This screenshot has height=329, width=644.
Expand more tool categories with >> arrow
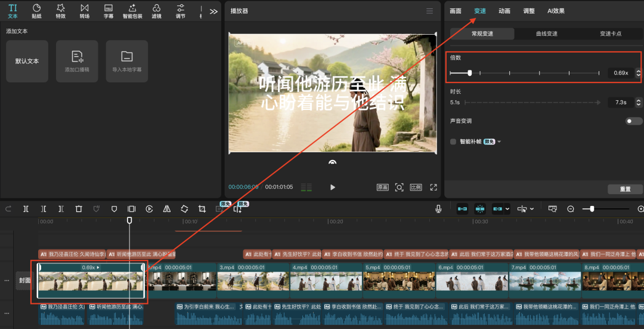(213, 11)
